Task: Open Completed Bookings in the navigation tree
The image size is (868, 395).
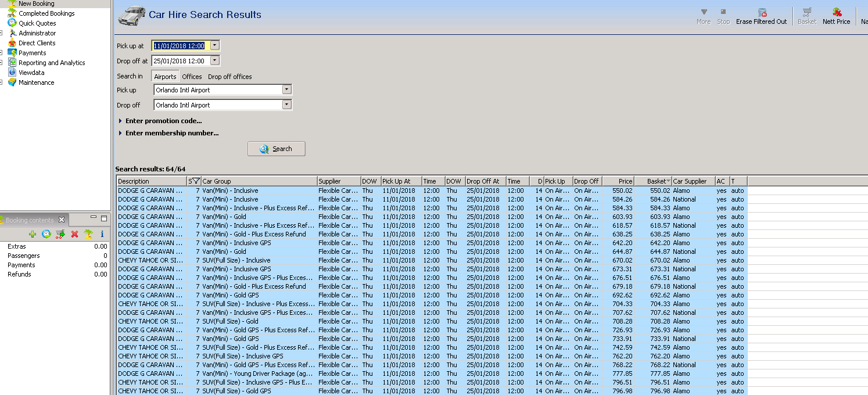Action: pyautogui.click(x=46, y=13)
